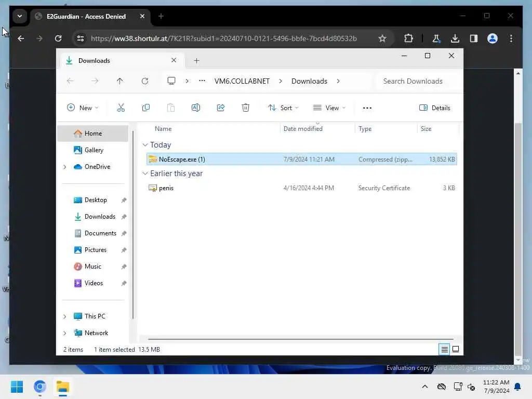This screenshot has height=399, width=532.
Task: Open the Sort dropdown menu
Action: [x=283, y=108]
